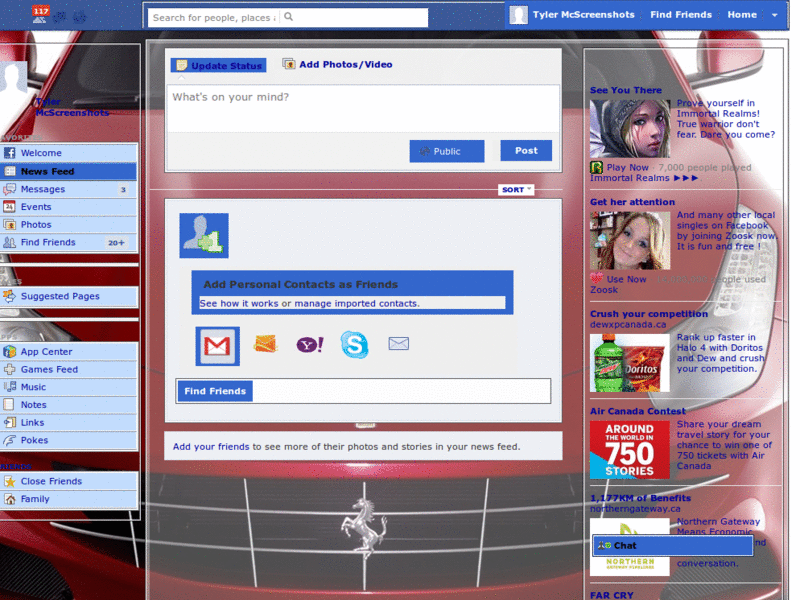This screenshot has height=600, width=800.
Task: Select the other email envelope icon
Action: pyautogui.click(x=398, y=343)
